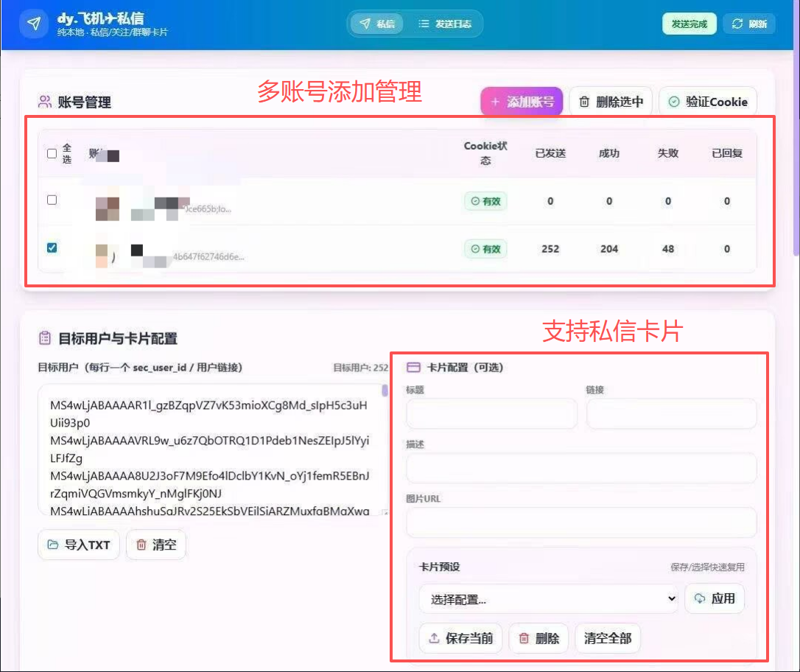
Task: Check the first account row checkbox
Action: click(52, 200)
